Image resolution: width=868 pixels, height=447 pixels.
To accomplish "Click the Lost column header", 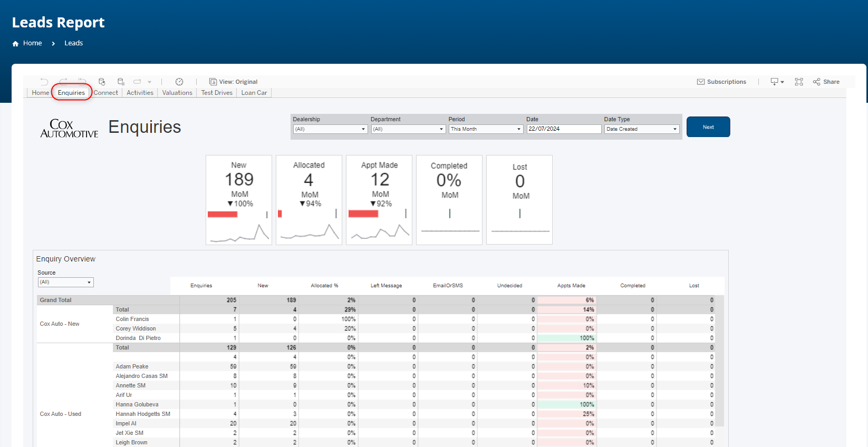I will (x=694, y=286).
